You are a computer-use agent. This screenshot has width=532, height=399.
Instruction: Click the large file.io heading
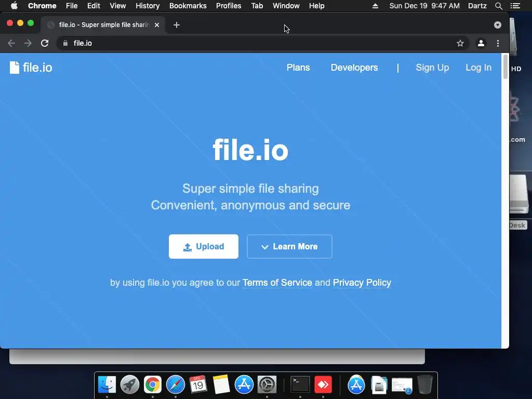pos(250,150)
